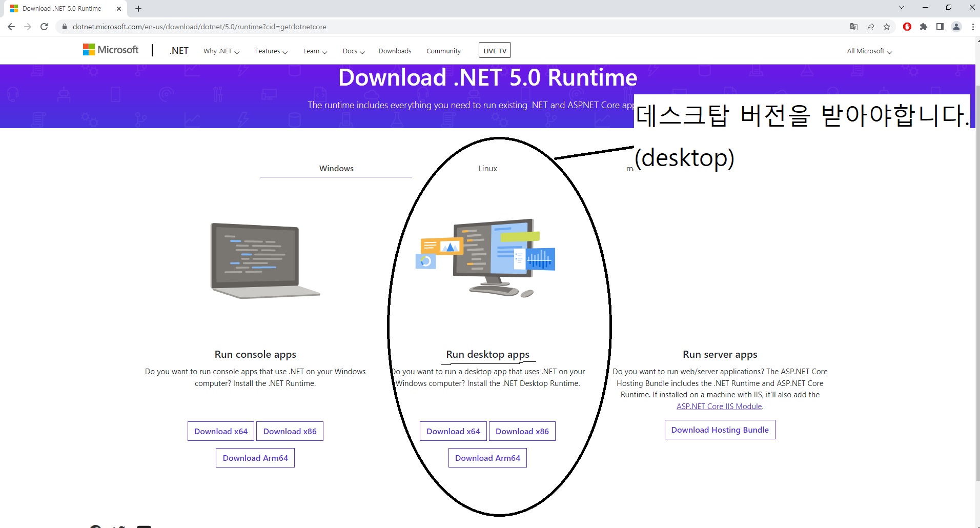Screen dimensions: 980x528
Task: Download x86 under Run desktop apps
Action: point(522,431)
